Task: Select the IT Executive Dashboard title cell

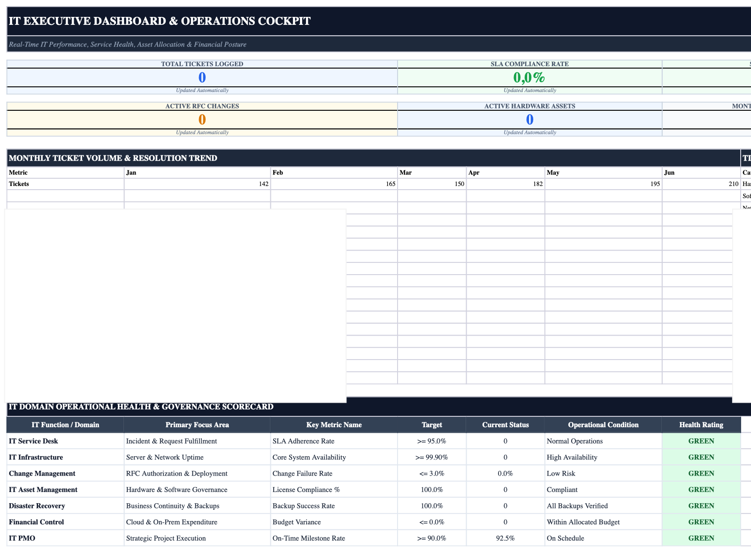Action: (x=379, y=21)
